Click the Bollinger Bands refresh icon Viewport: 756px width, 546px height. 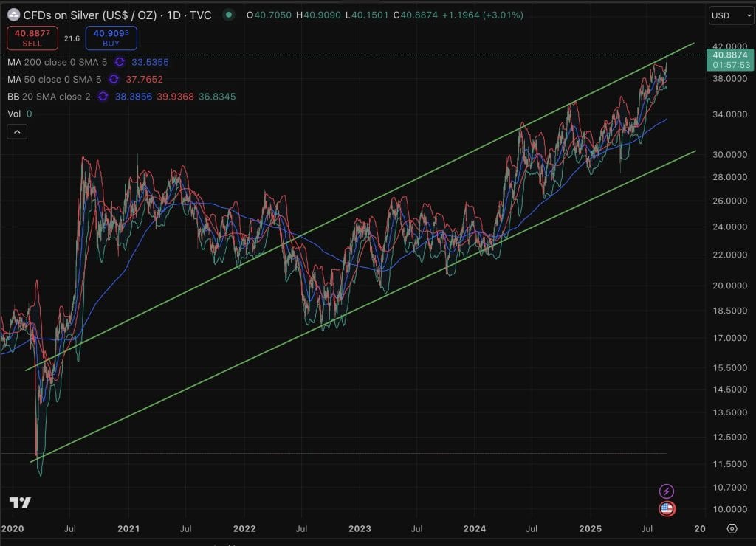pos(103,97)
